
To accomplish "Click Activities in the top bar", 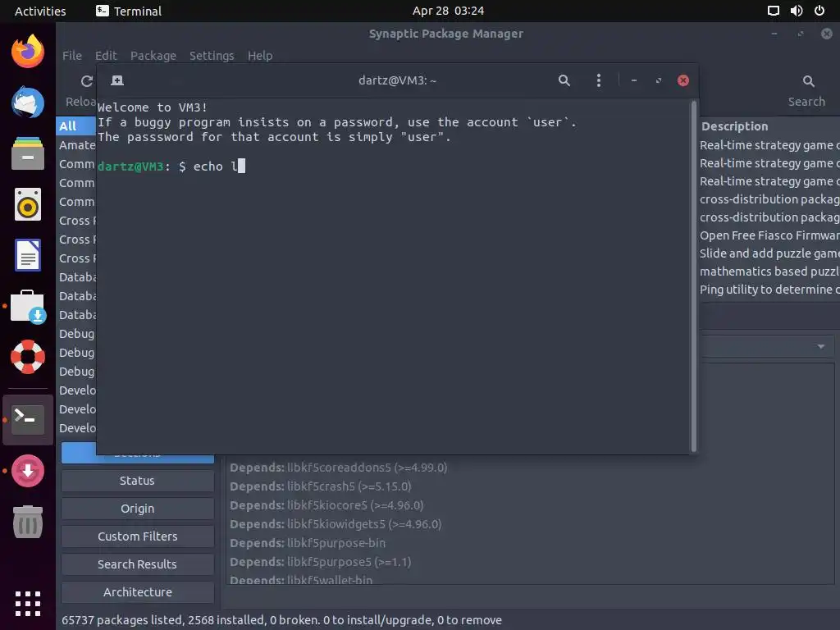I will [40, 11].
